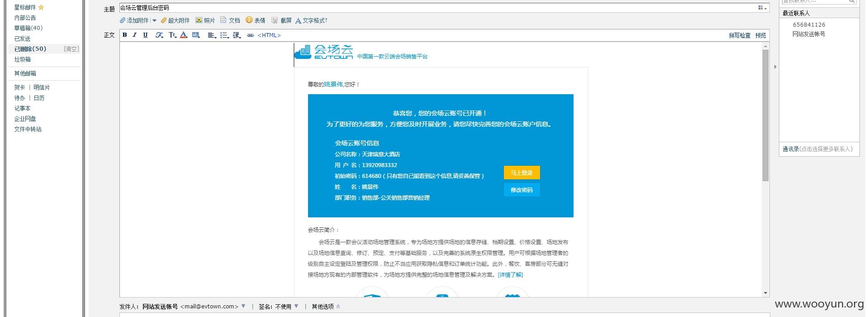
Task: Open the subject line color grid dropdown
Action: 762,8
